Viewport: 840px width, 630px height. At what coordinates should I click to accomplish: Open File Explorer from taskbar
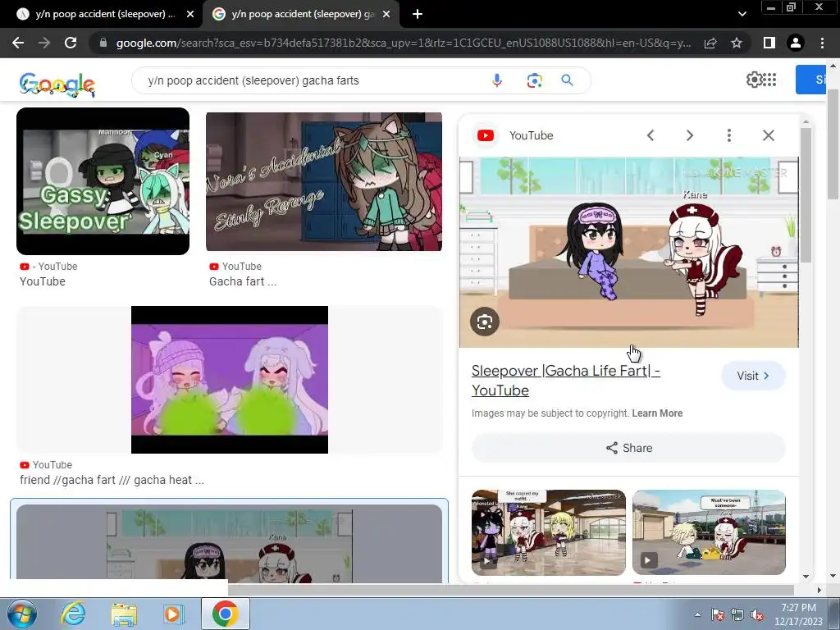tap(124, 614)
